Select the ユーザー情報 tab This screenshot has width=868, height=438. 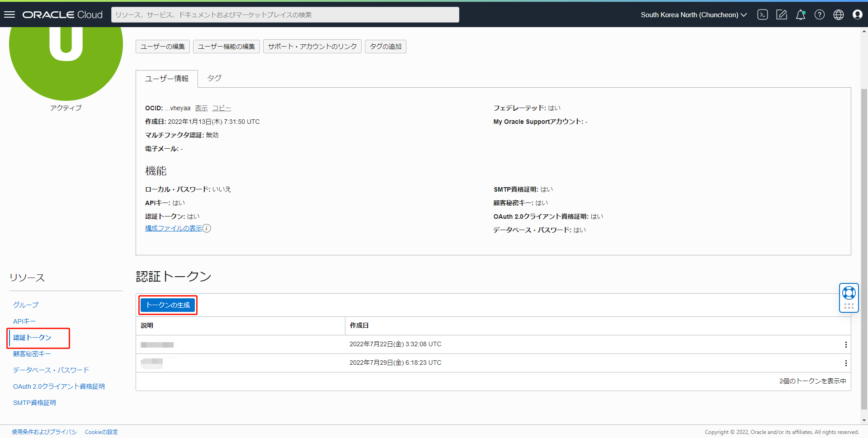167,79
